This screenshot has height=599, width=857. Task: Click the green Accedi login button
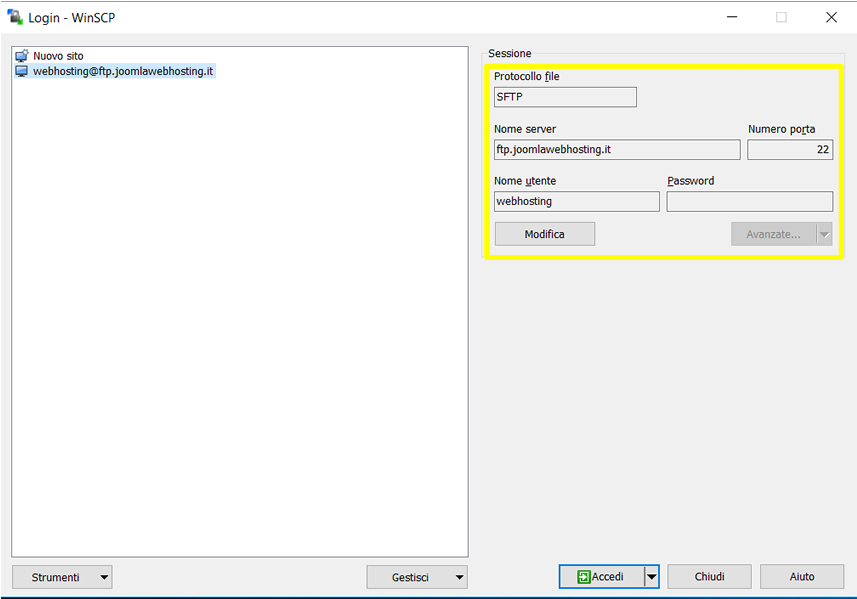pos(600,577)
